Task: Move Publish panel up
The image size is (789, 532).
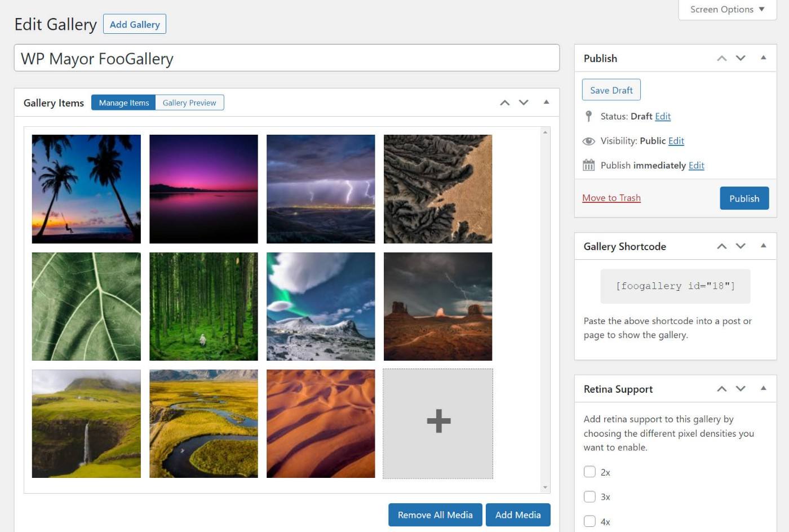Action: click(721, 58)
